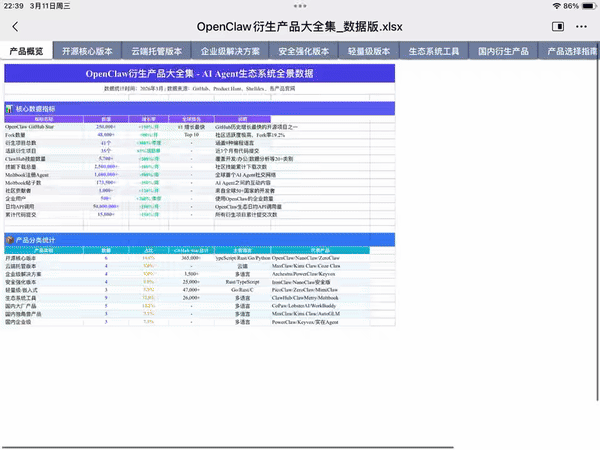
Task: Select the 企业级解决方案 category row label
Action: tap(44, 274)
